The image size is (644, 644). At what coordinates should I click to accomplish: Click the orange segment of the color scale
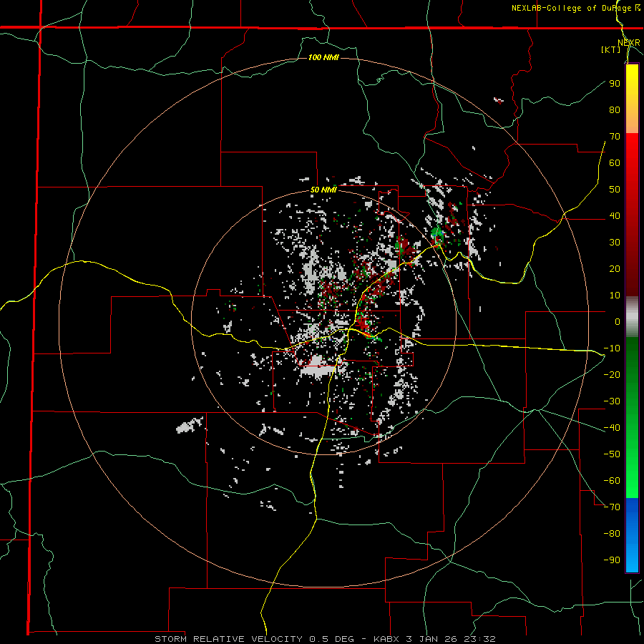632,122
